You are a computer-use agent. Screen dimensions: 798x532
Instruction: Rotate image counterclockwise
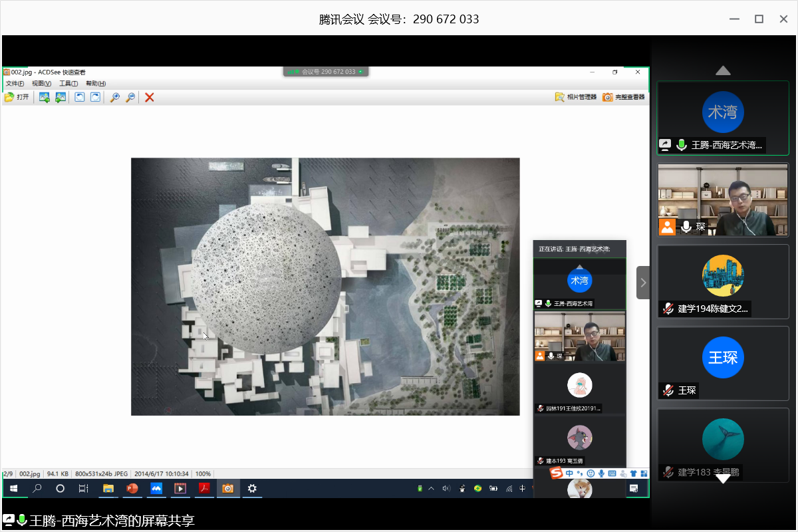pos(80,97)
